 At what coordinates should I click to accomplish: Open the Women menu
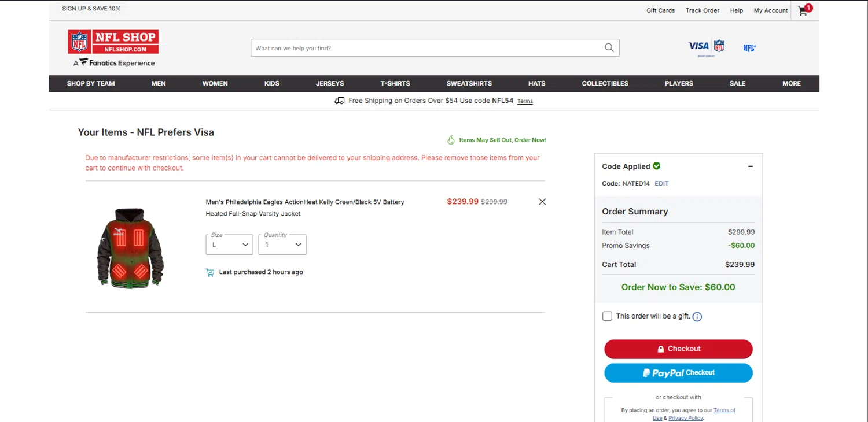coord(215,83)
